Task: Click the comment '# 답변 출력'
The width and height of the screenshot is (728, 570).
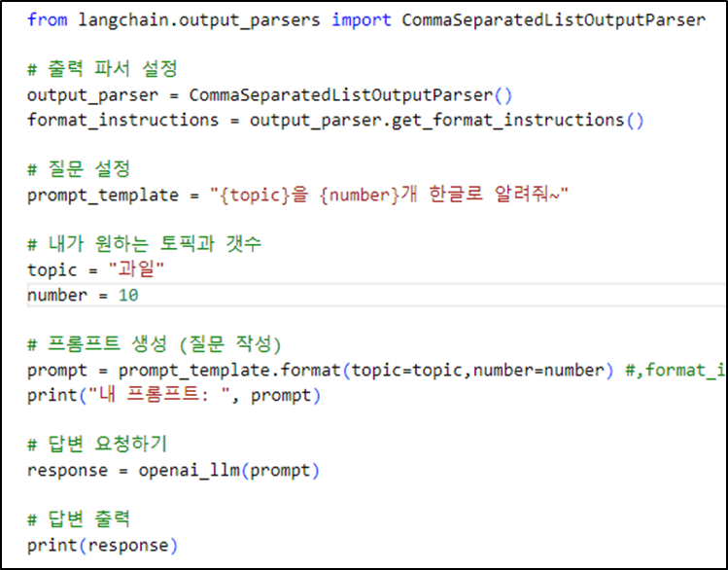Action: point(79,519)
